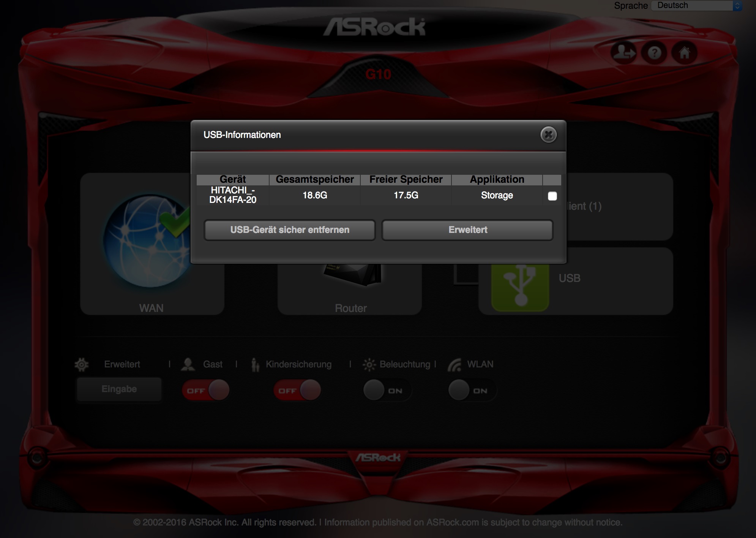Click the USB label text
The width and height of the screenshot is (756, 538).
(570, 278)
